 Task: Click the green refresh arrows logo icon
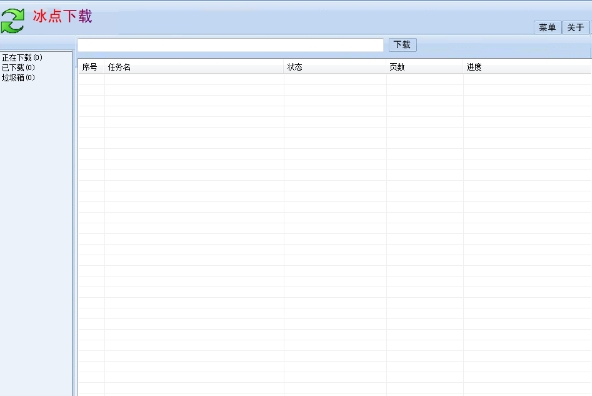(x=12, y=21)
